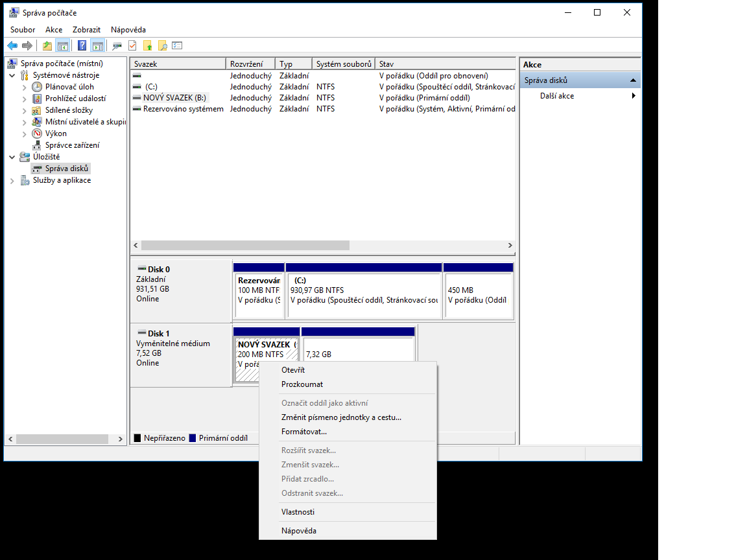Click the rescan disks toolbar icon
This screenshot has height=560, width=747.
pos(117,45)
